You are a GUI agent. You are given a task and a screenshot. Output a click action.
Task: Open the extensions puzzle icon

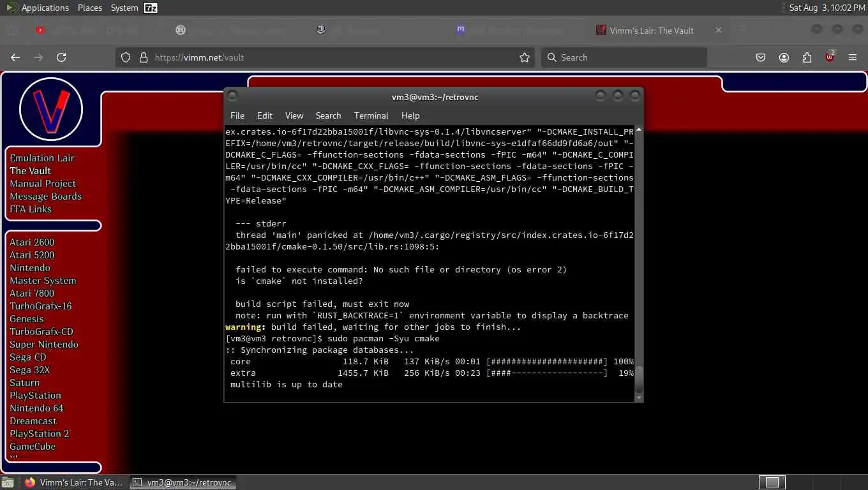(807, 57)
